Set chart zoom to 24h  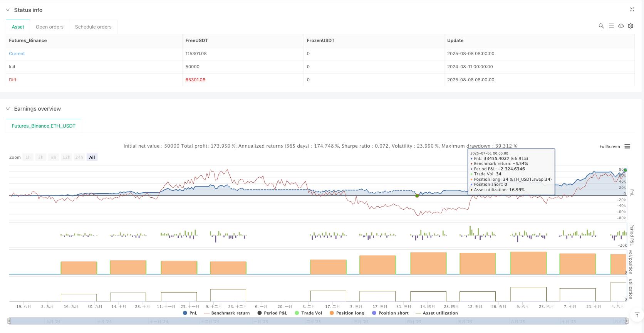(79, 157)
